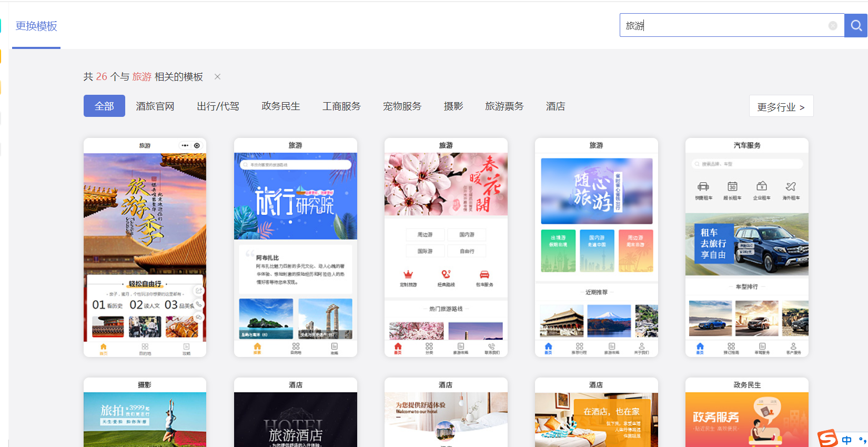
Task: Click blue home icon in 随心旅游 template footer
Action: pyautogui.click(x=548, y=346)
